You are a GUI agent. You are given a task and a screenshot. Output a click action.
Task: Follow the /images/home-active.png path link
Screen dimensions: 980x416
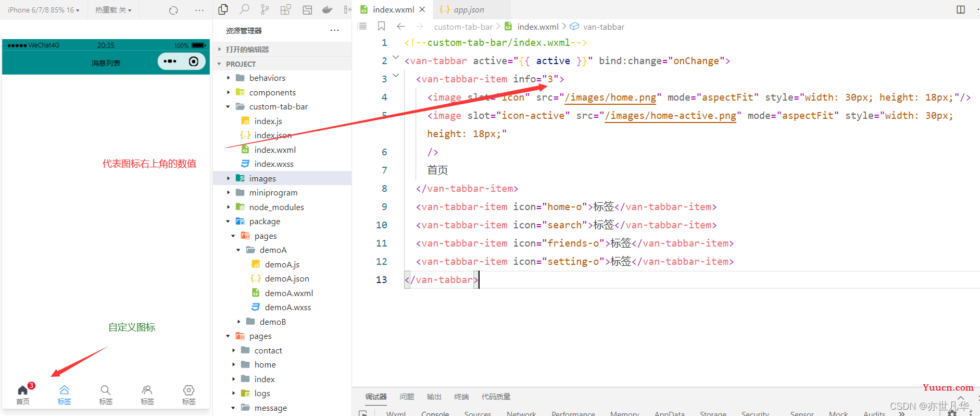671,116
